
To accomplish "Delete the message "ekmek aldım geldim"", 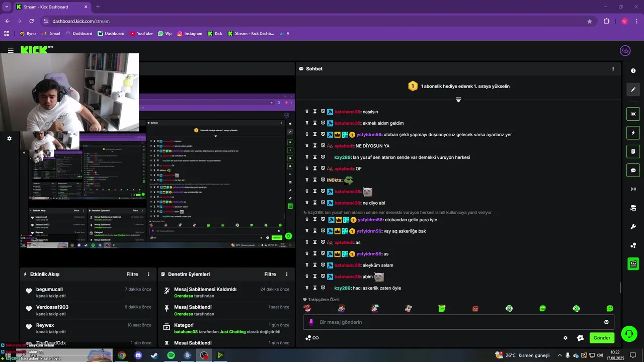I will coord(307,123).
